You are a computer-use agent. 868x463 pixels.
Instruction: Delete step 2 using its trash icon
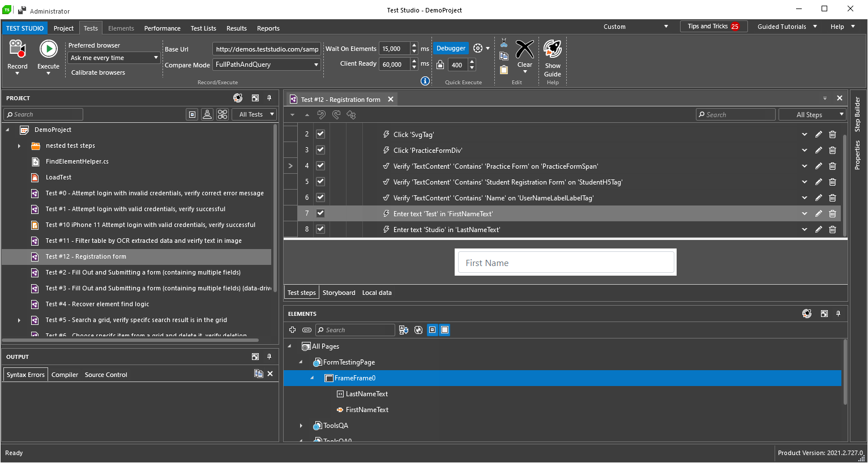click(832, 134)
